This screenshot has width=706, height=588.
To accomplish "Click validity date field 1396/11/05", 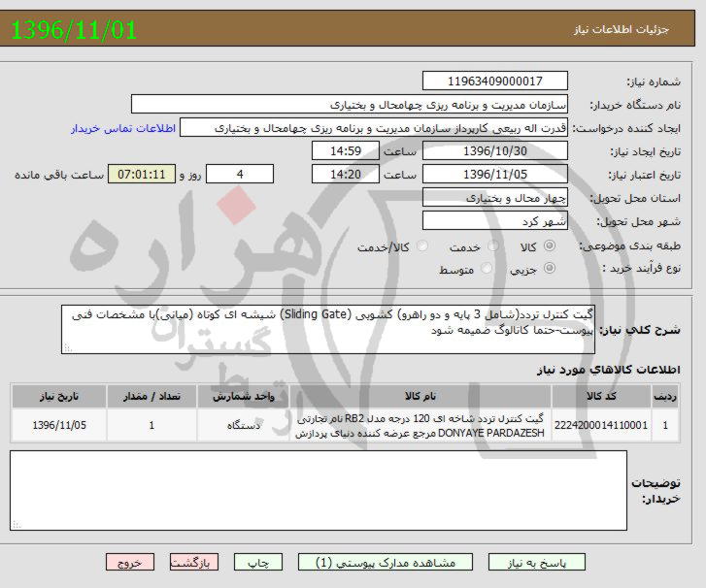I will point(495,175).
